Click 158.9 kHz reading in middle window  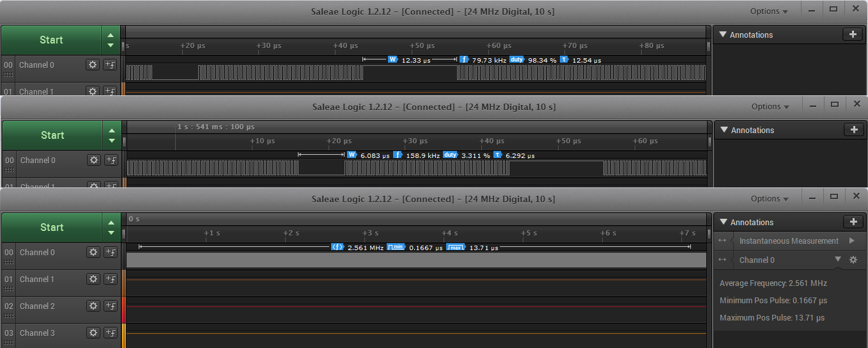(x=422, y=155)
